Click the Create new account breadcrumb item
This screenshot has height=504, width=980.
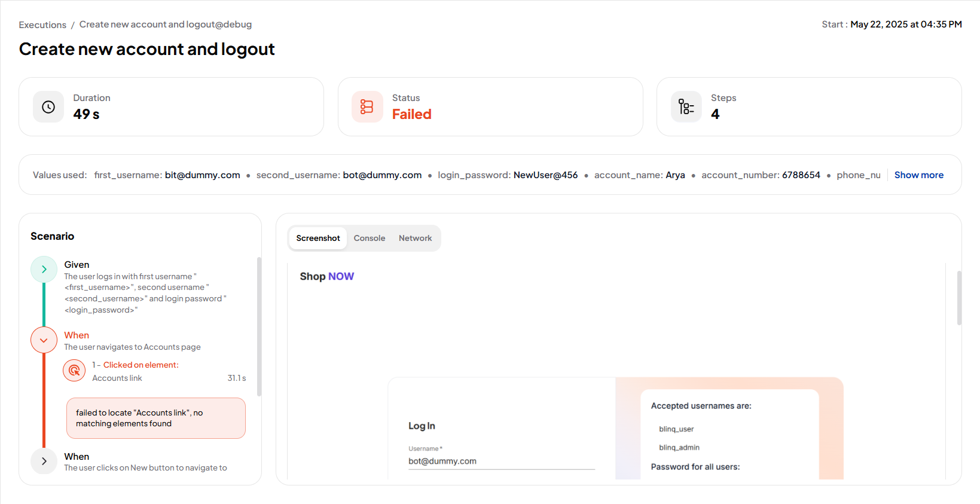pos(165,25)
